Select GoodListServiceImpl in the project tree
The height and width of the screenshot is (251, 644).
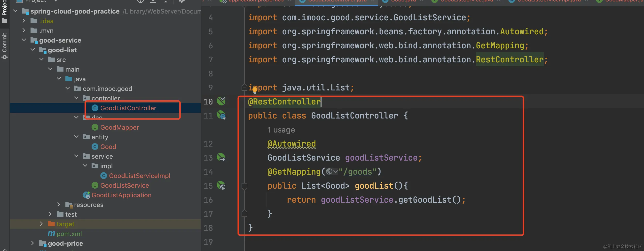pyautogui.click(x=140, y=176)
